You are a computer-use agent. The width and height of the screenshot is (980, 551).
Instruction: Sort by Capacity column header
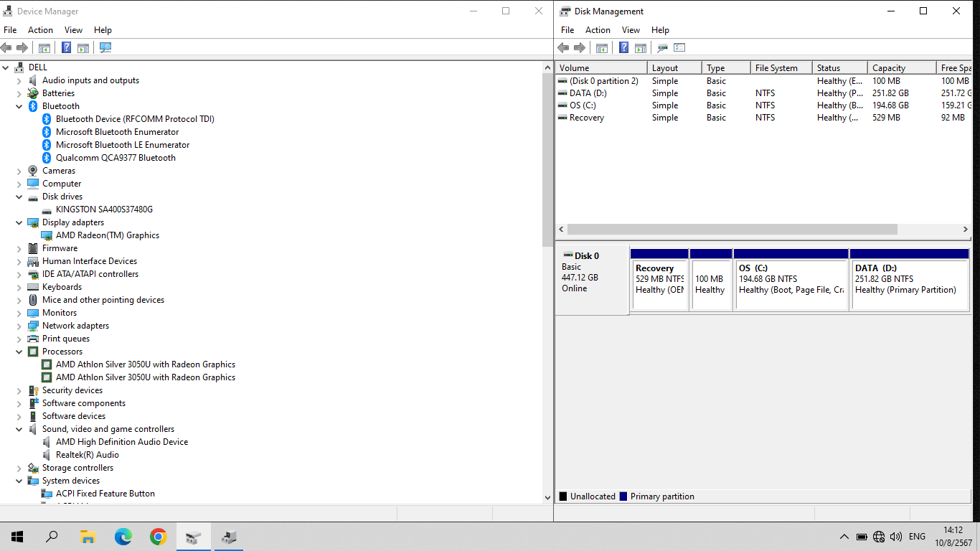tap(902, 68)
